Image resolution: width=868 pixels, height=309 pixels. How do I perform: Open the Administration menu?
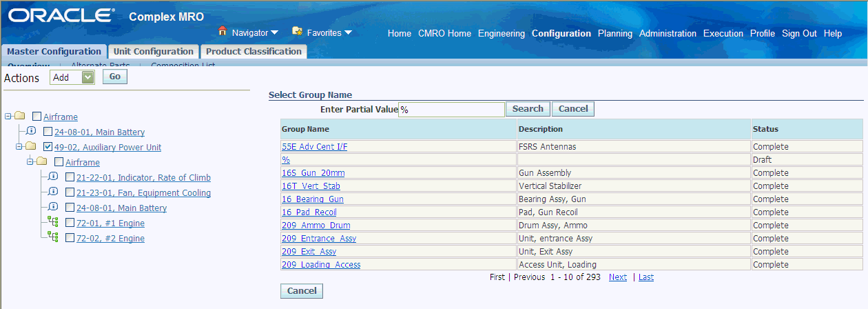tap(668, 33)
